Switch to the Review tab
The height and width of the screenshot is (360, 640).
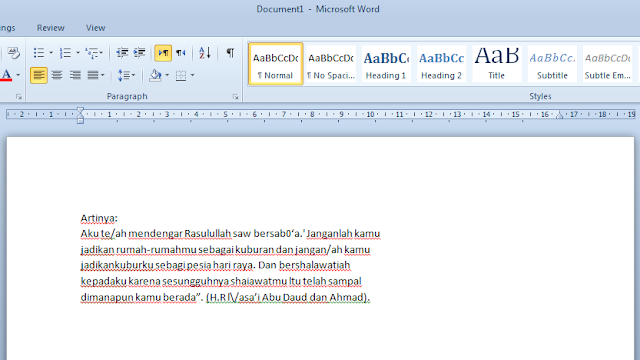click(x=51, y=28)
